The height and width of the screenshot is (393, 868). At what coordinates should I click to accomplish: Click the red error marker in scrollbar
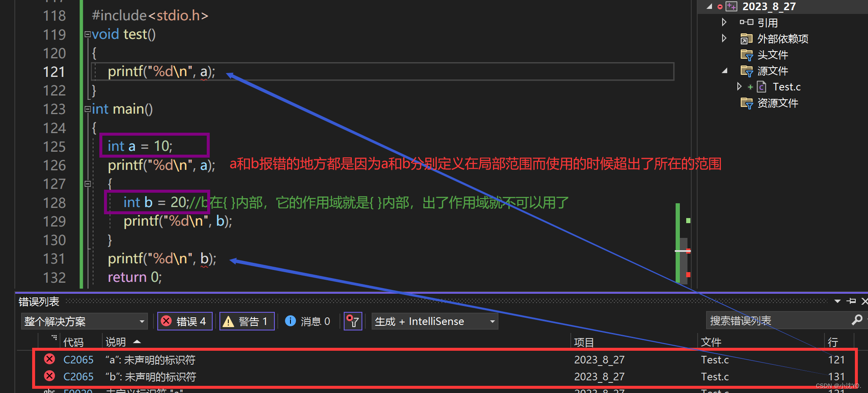(x=688, y=275)
